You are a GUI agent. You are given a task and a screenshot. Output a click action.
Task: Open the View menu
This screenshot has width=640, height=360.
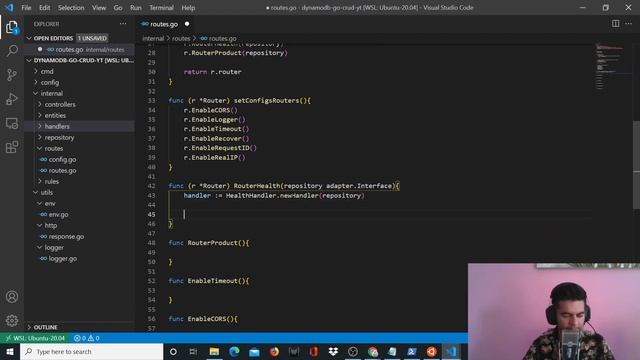point(99,8)
